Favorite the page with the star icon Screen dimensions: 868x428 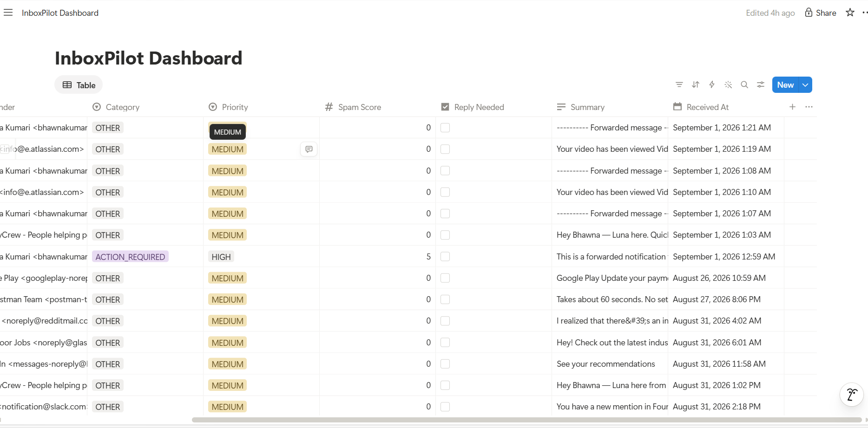click(850, 13)
